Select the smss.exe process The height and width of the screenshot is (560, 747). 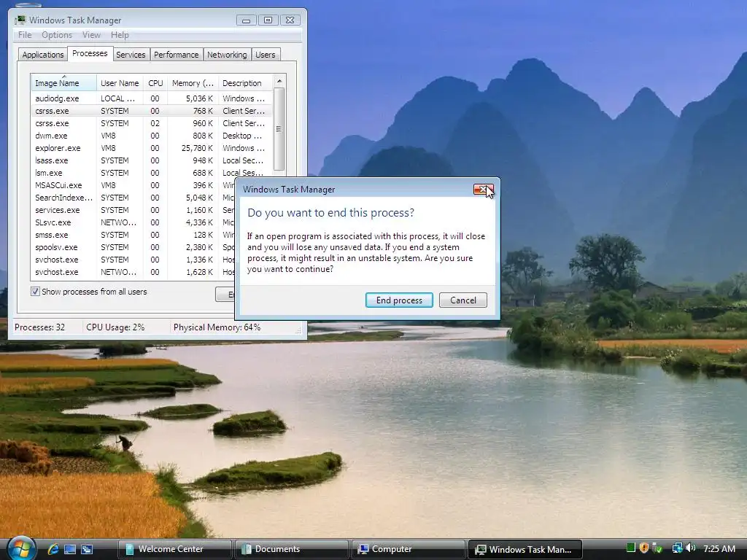click(133, 235)
